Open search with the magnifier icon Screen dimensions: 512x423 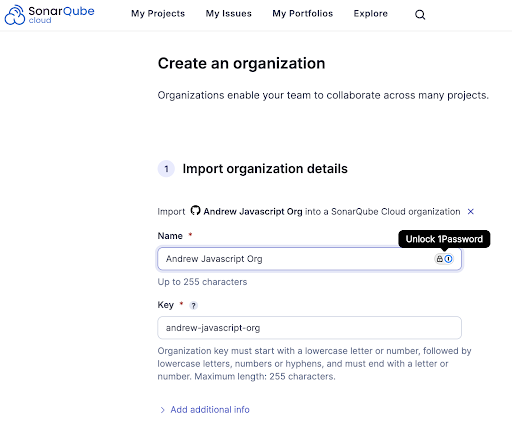[x=420, y=15]
